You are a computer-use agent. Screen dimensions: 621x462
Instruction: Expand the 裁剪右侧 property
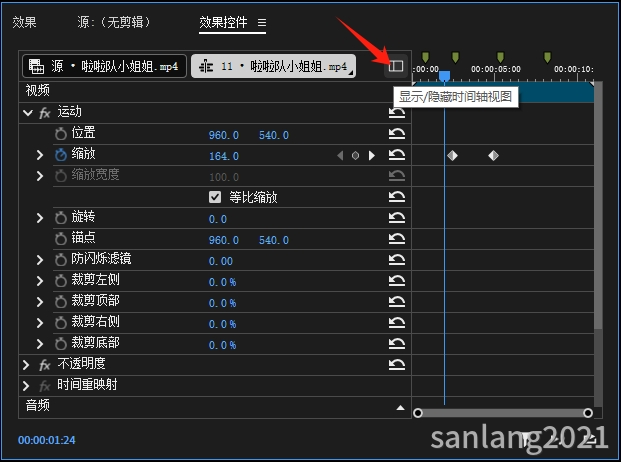tap(40, 323)
